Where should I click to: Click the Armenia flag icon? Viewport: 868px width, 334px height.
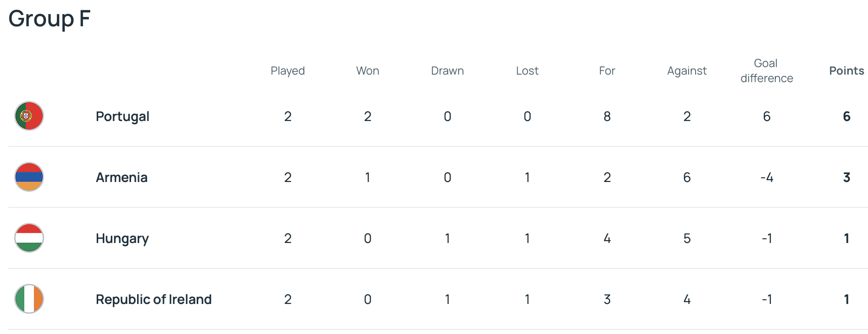coord(29,177)
